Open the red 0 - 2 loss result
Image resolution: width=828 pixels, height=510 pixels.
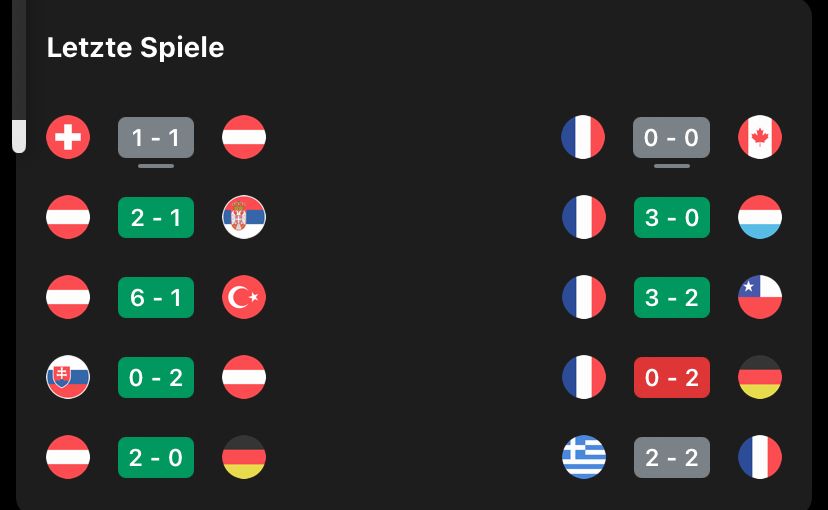tap(672, 377)
